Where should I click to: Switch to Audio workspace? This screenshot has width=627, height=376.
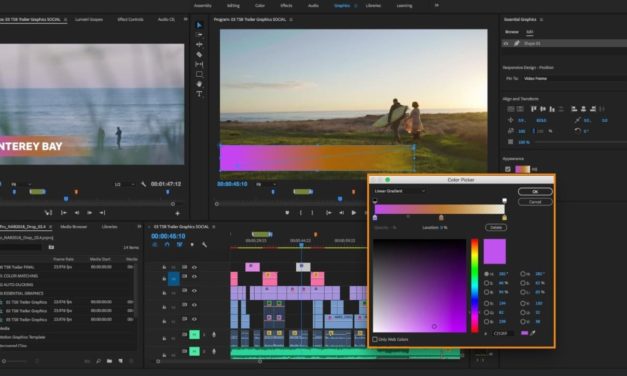point(313,6)
